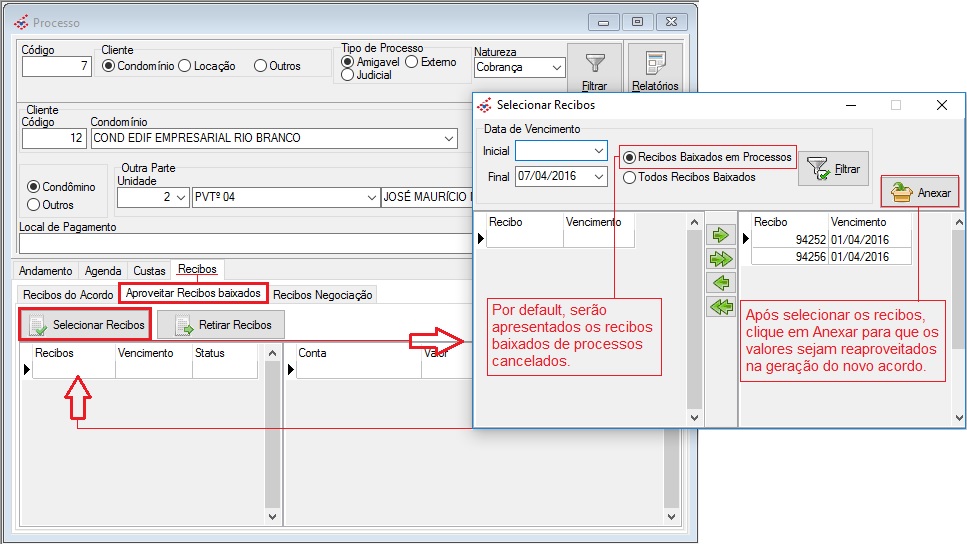Click the single green right-arrow move button
Image resolution: width=967 pixels, height=544 pixels.
[720, 236]
